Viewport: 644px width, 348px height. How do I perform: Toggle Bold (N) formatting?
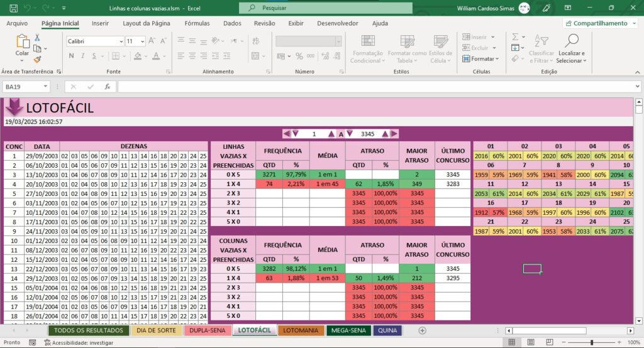click(x=72, y=56)
